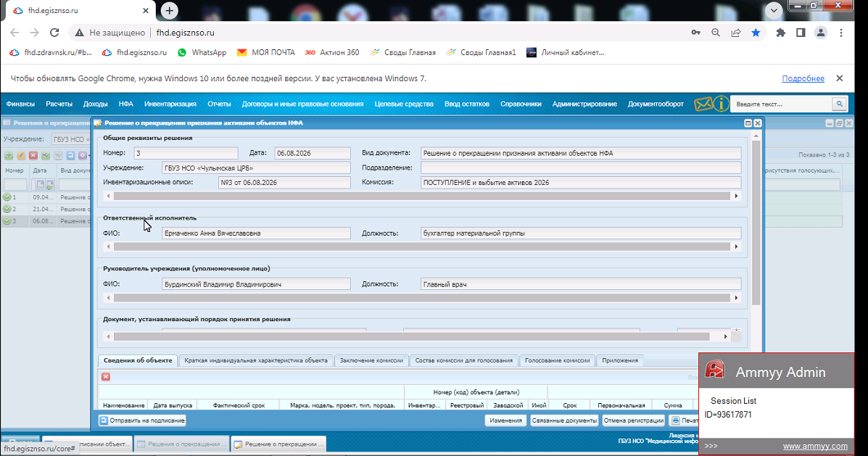This screenshot has width=868, height=456.
Task: Open the envelope messages icon
Action: point(703,104)
